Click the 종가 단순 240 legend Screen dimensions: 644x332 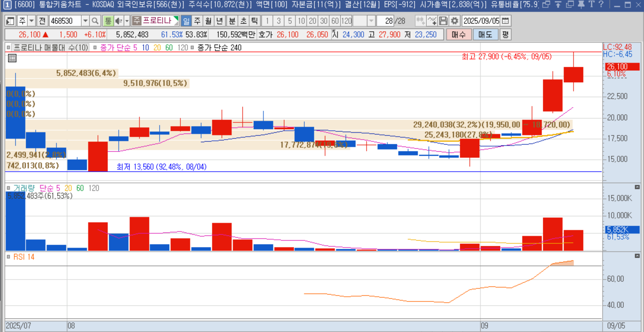(x=219, y=47)
